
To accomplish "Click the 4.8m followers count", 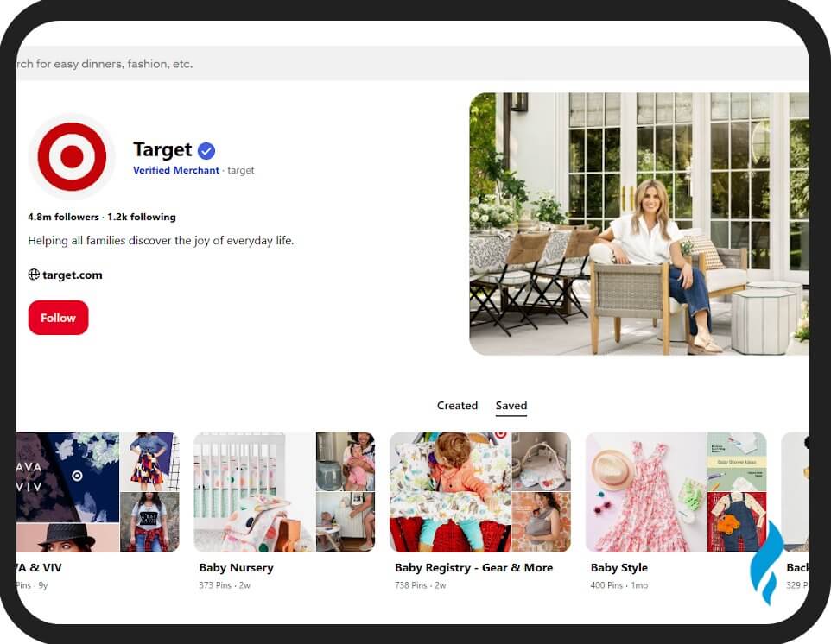I will (63, 217).
